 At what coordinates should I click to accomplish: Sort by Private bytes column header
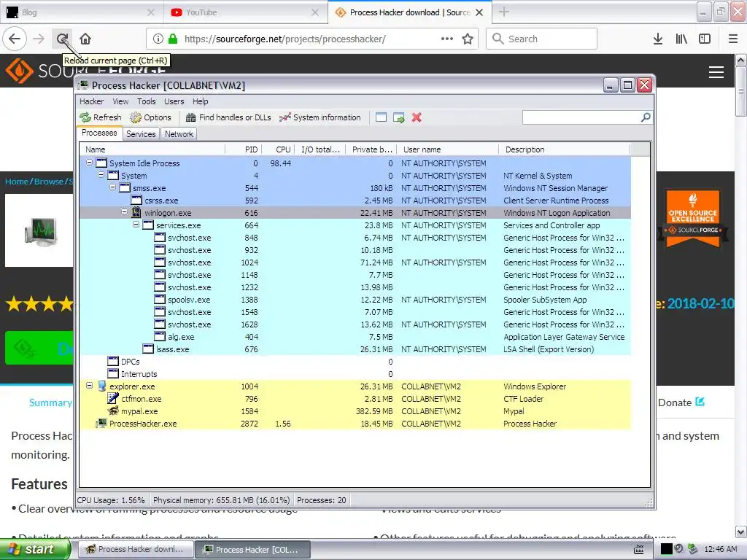click(x=371, y=149)
